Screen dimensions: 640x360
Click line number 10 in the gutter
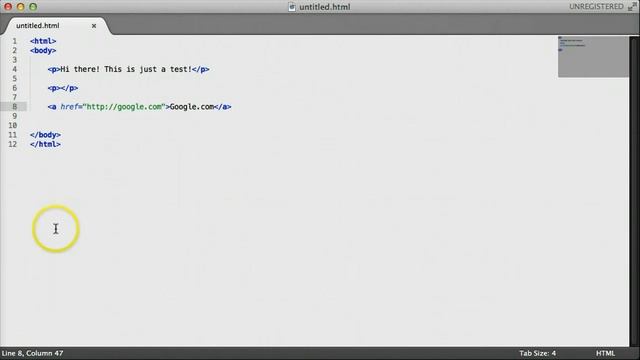coord(13,126)
